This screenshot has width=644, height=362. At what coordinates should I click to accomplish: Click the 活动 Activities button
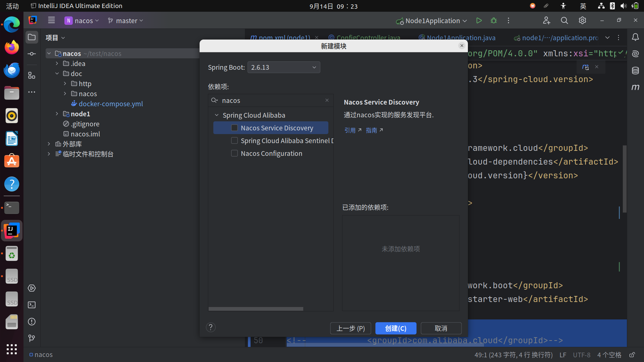[12, 6]
